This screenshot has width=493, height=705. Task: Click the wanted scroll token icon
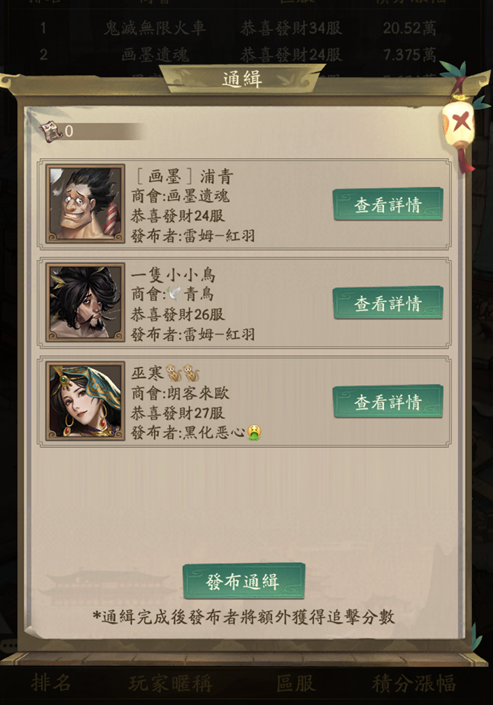click(x=50, y=131)
